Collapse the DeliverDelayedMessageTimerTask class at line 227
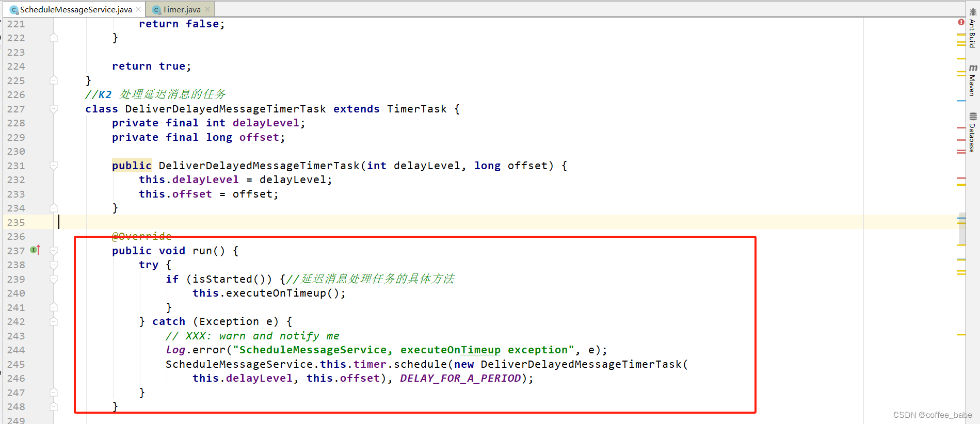This screenshot has width=980, height=424. pos(54,109)
